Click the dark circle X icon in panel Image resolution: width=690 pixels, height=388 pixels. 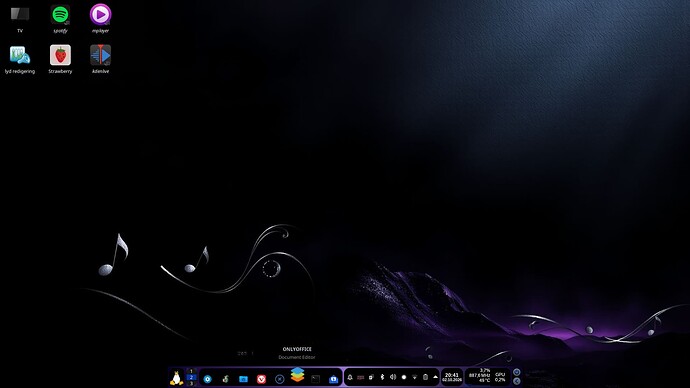point(279,379)
